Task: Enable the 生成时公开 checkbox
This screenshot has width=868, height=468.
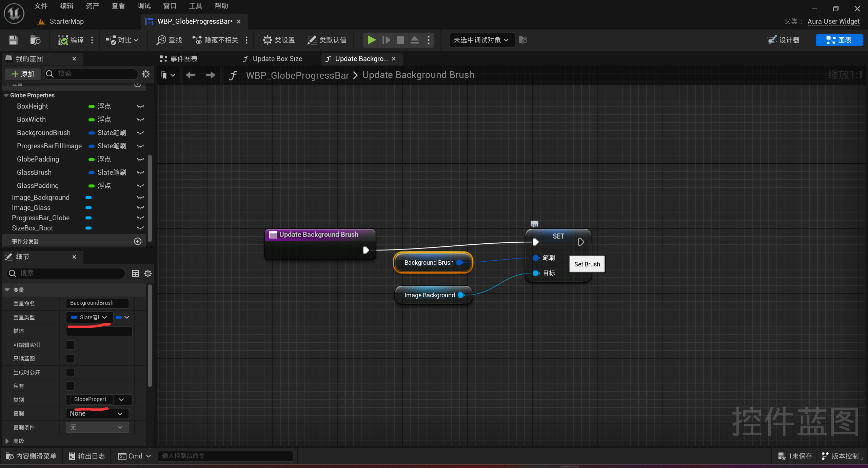Action: click(70, 372)
